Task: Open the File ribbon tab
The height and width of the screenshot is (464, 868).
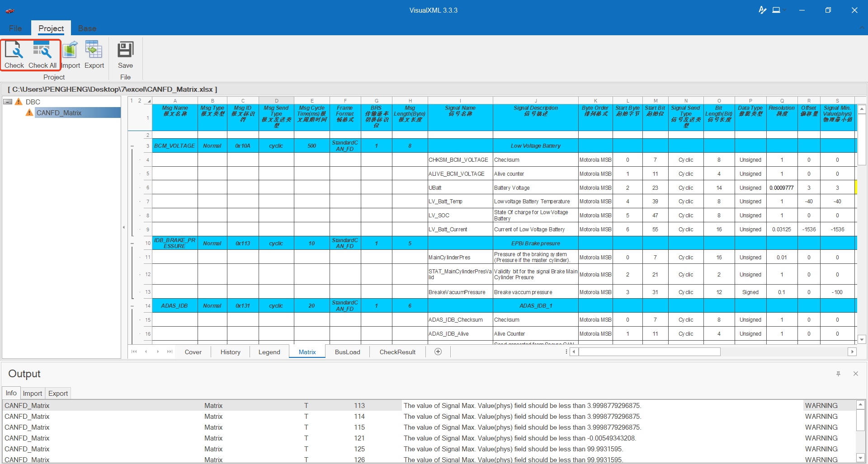Action: point(15,28)
